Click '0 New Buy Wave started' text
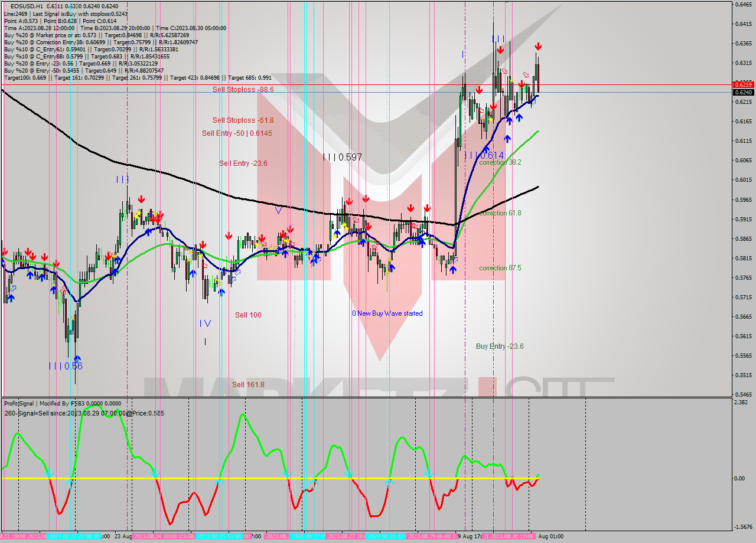The height and width of the screenshot is (543, 756). tap(387, 313)
